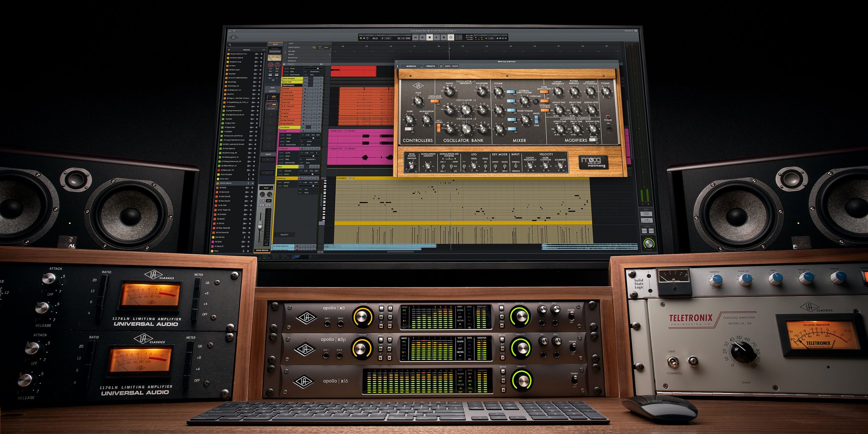Select the INPUT tab above the console strip

tap(275, 44)
